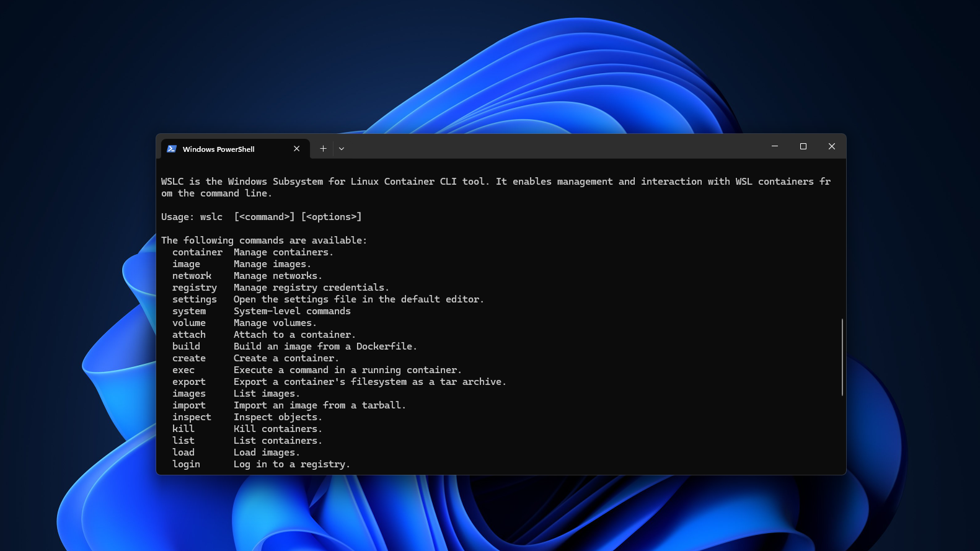
Task: Click 'Log in to a registry.' text
Action: [292, 464]
